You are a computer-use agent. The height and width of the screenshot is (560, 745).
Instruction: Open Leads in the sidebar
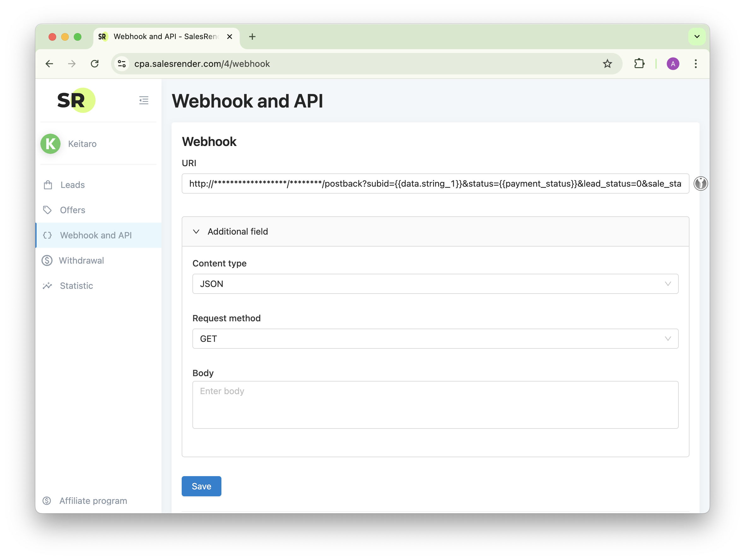[x=98, y=185]
